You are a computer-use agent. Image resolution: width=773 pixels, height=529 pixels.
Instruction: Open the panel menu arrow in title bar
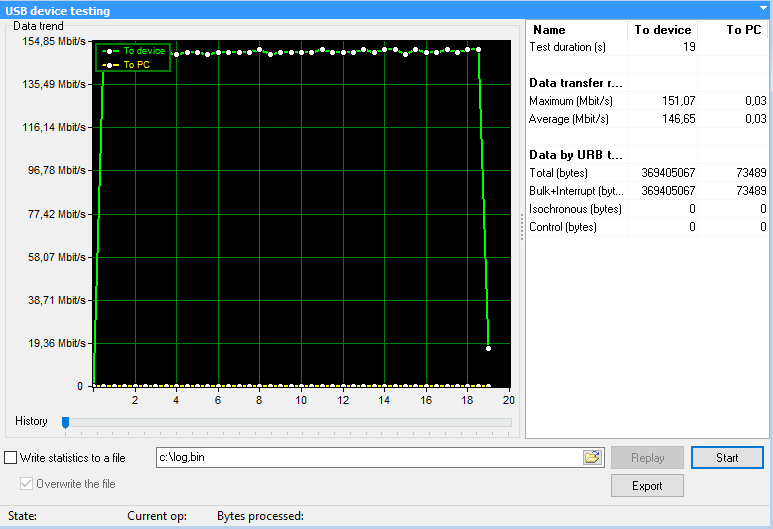point(761,10)
